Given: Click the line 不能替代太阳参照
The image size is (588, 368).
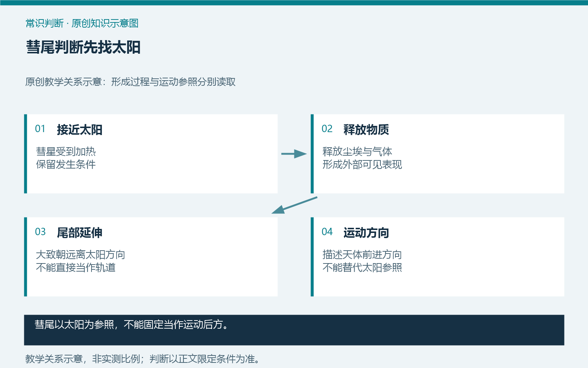Looking at the screenshot, I should pyautogui.click(x=362, y=267).
